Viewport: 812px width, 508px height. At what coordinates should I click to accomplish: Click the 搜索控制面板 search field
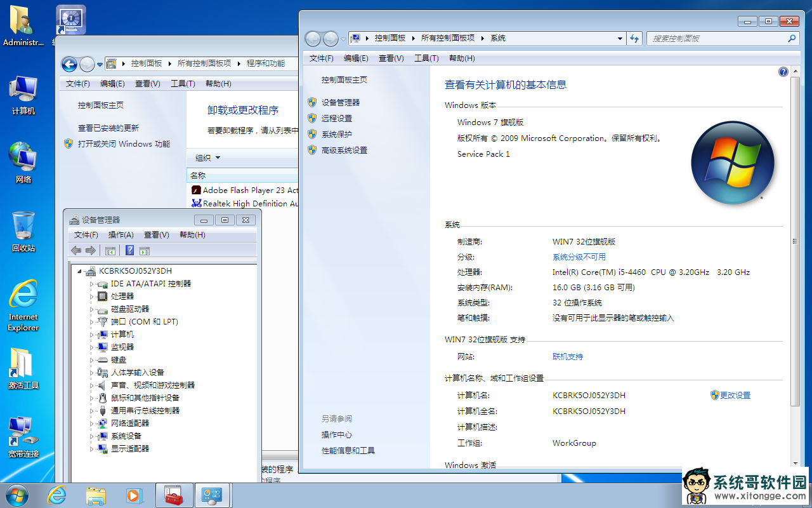click(x=722, y=39)
